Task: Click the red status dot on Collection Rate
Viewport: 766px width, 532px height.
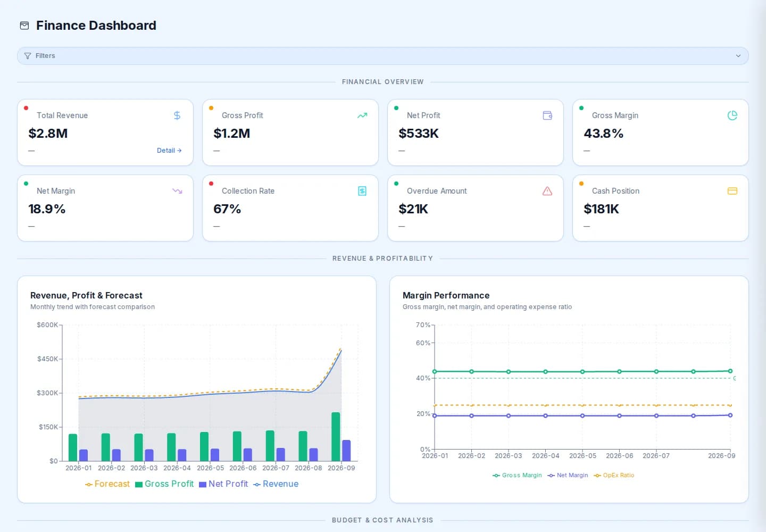Action: coord(211,184)
